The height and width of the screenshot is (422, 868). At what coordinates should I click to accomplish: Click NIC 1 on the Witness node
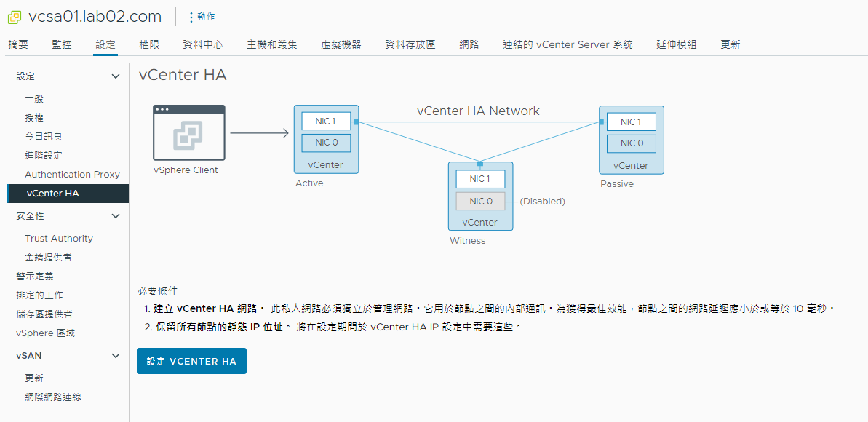(x=480, y=179)
